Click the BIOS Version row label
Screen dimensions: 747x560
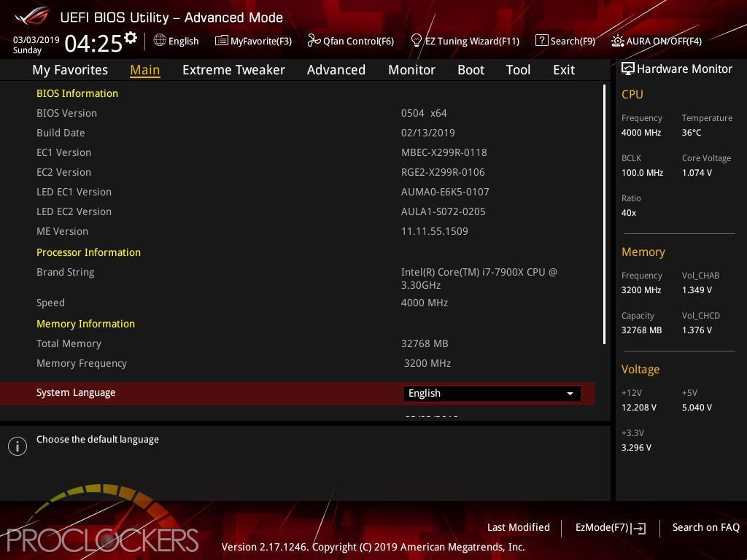click(x=66, y=113)
